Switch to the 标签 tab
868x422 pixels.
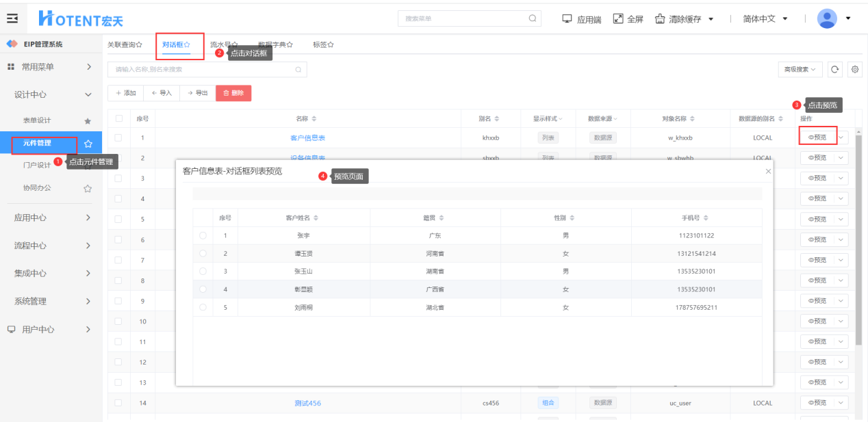click(323, 44)
